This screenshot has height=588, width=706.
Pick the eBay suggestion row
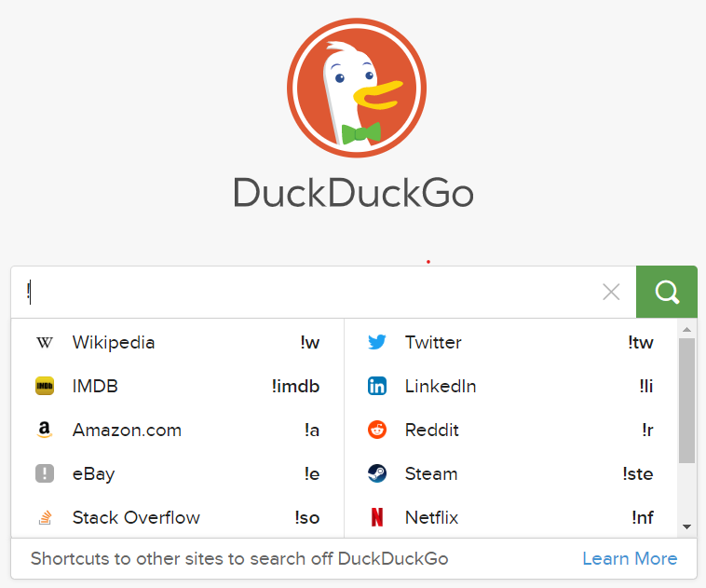(178, 473)
